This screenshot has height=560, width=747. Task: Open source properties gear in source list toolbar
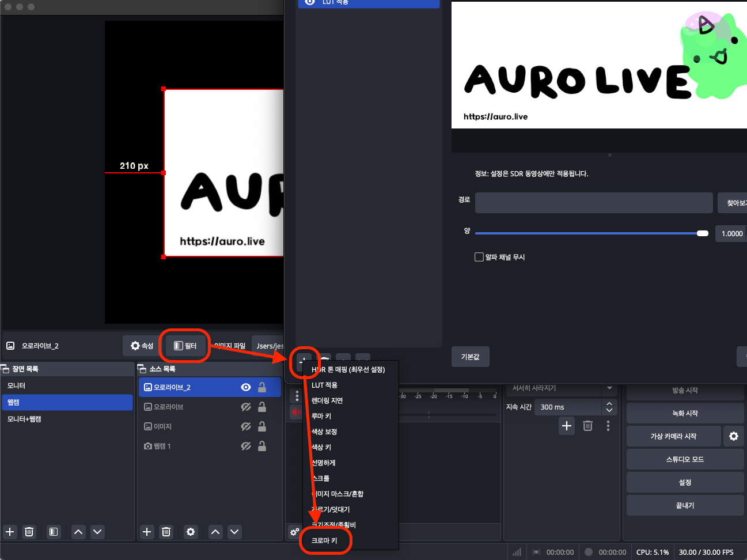tap(191, 532)
